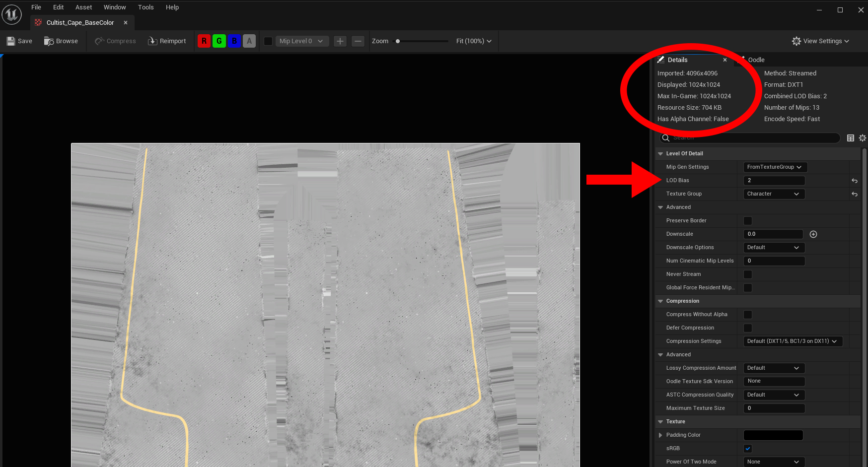Collapse the Level Of Detail section
868x467 pixels.
point(660,154)
